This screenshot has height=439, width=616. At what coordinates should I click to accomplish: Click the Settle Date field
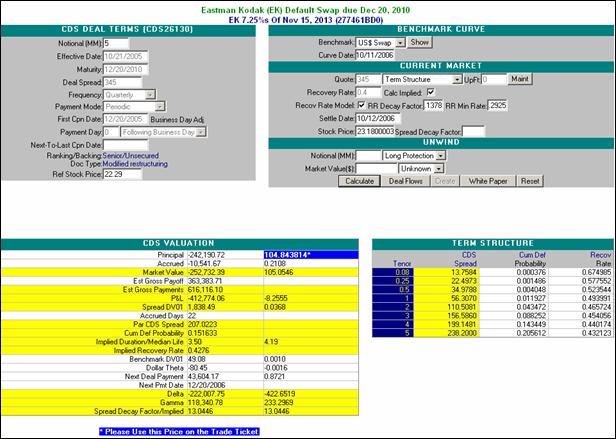[378, 118]
